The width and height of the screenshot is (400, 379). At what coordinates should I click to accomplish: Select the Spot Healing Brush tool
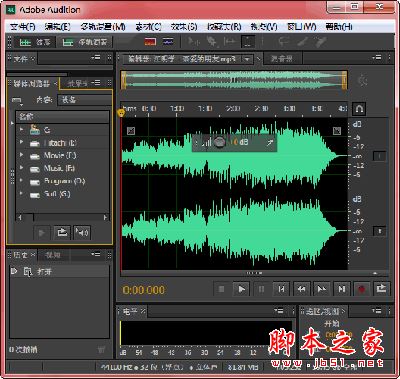321,42
